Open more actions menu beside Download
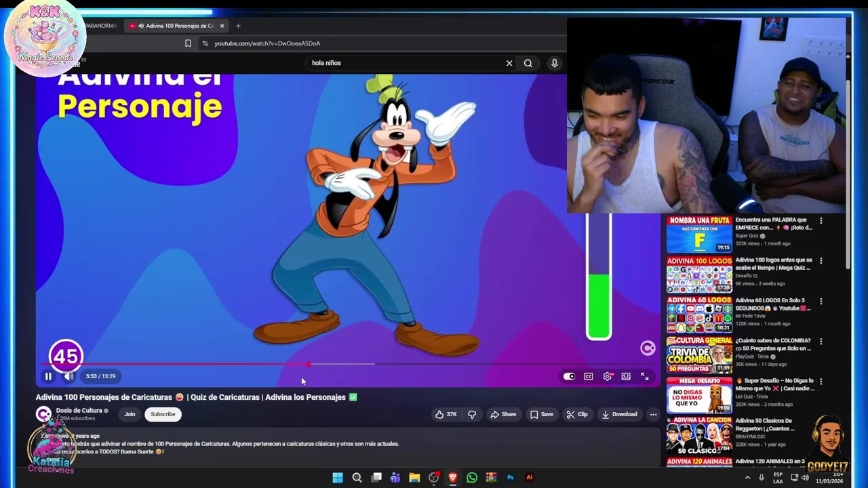 pyautogui.click(x=653, y=414)
